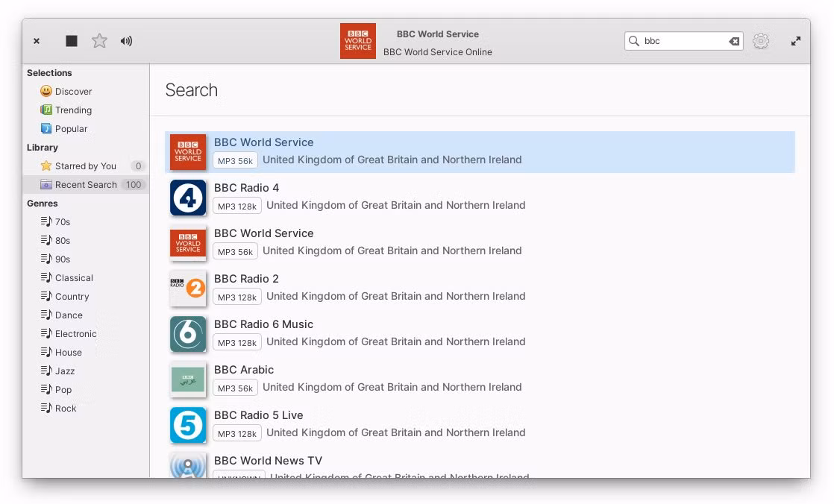Click the BBC Radio 2 station logo
Viewport: 834px width, 504px height.
pos(188,289)
